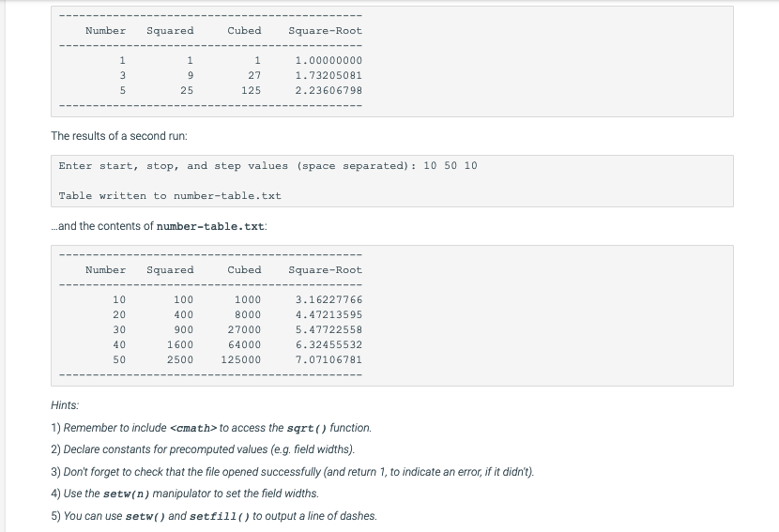Click the squared value 25 in the first table

click(x=187, y=90)
